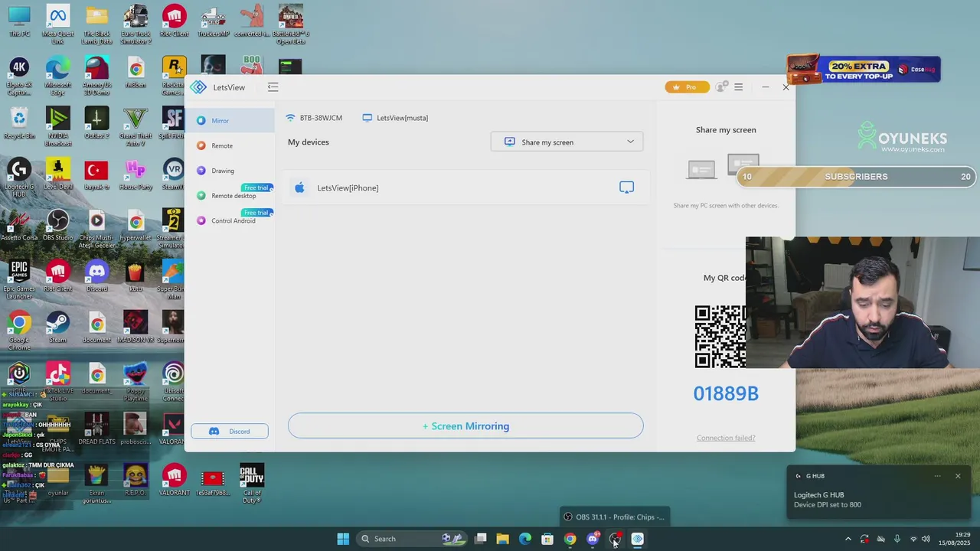Open Google Chrome from the taskbar
Viewport: 980px width, 551px height.
570,539
